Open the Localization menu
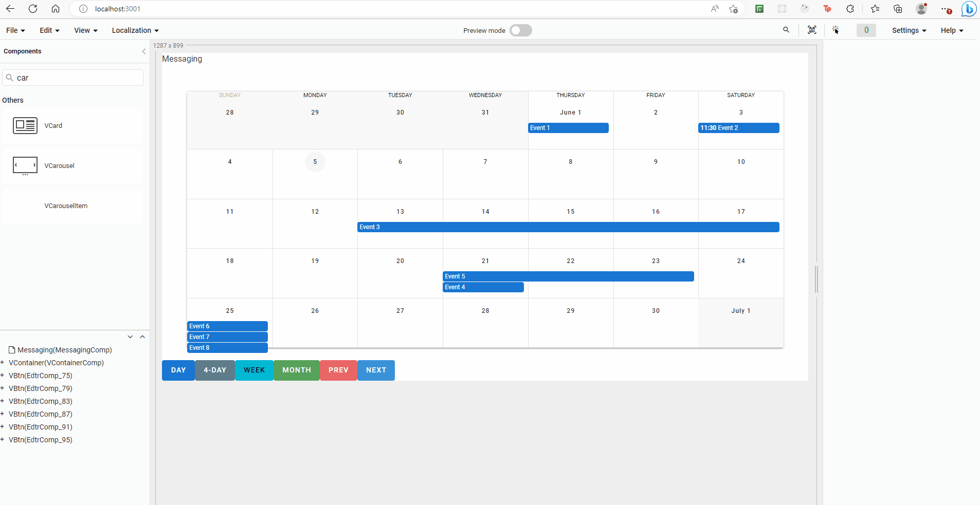 pos(135,30)
